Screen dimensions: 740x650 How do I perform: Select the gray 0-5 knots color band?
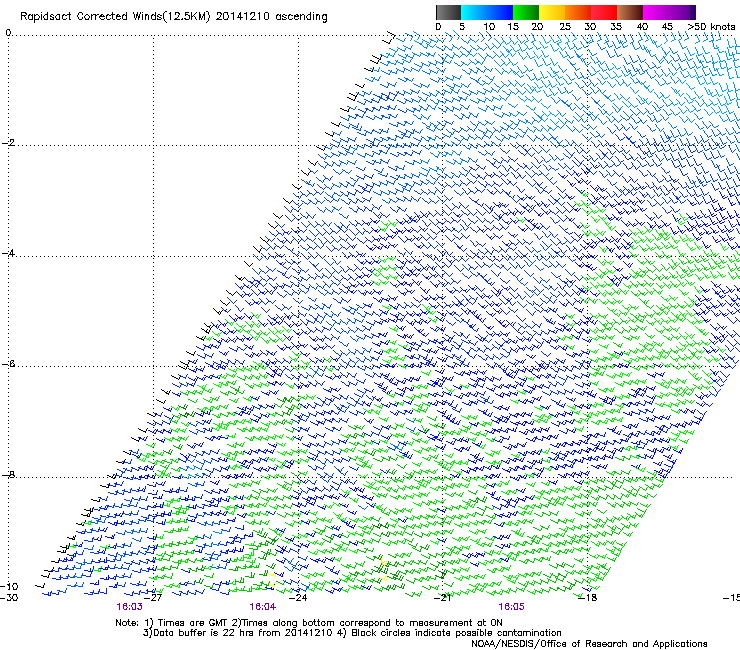[448, 12]
